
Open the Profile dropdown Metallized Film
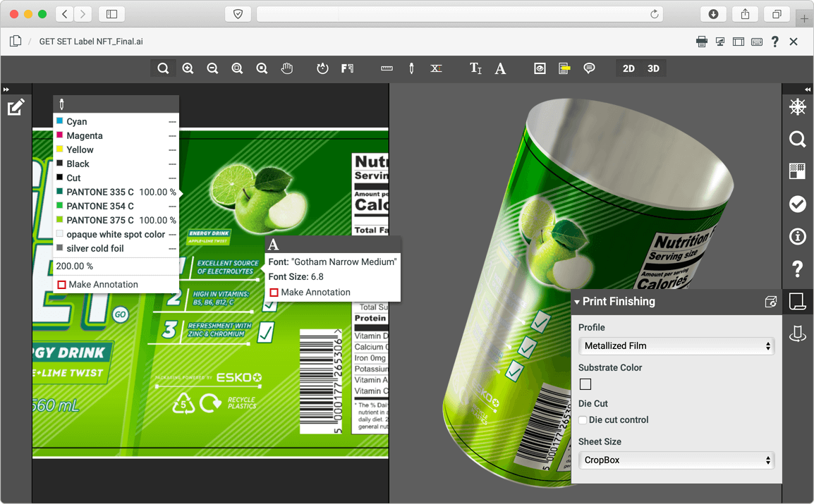[676, 346]
